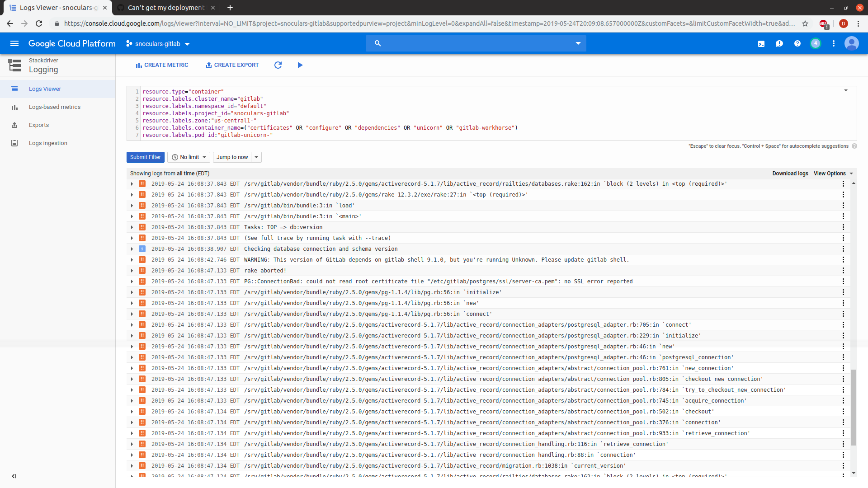Open Exports in sidebar
Viewport: 868px width, 488px height.
tap(57, 125)
